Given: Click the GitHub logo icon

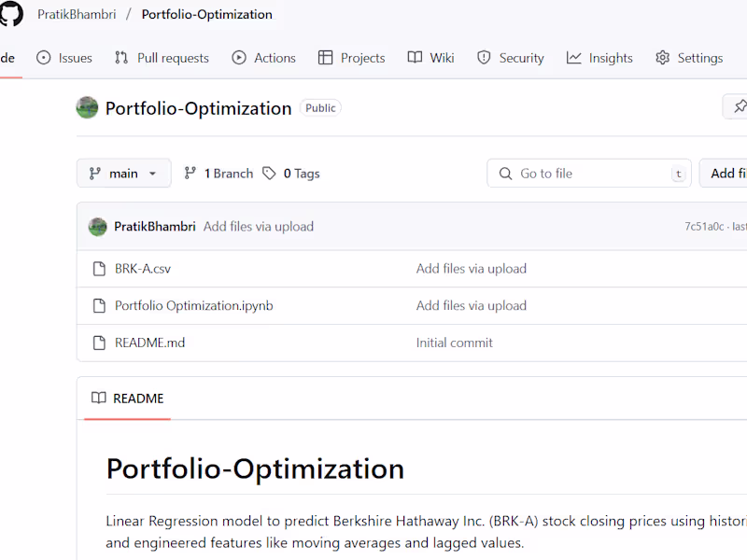Looking at the screenshot, I should [x=11, y=13].
